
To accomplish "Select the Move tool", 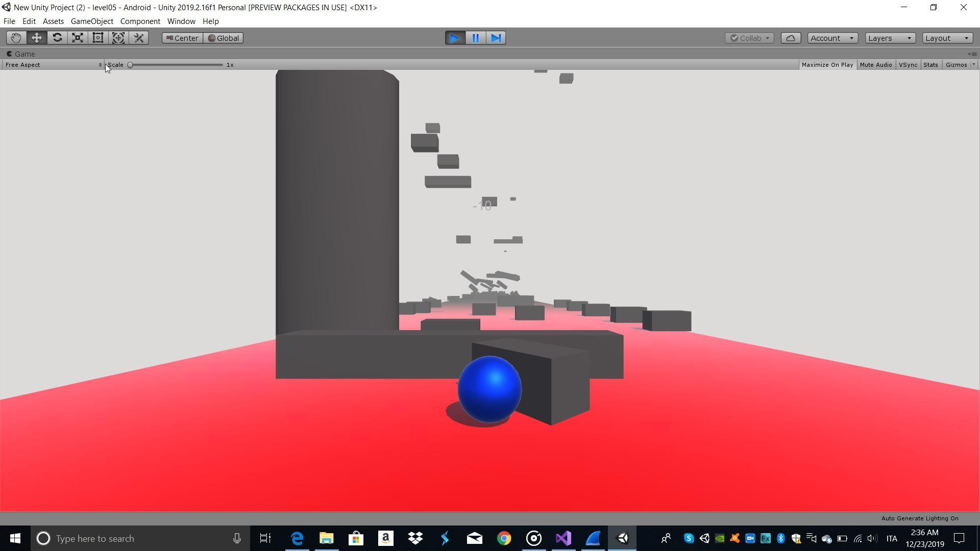I will pos(36,38).
